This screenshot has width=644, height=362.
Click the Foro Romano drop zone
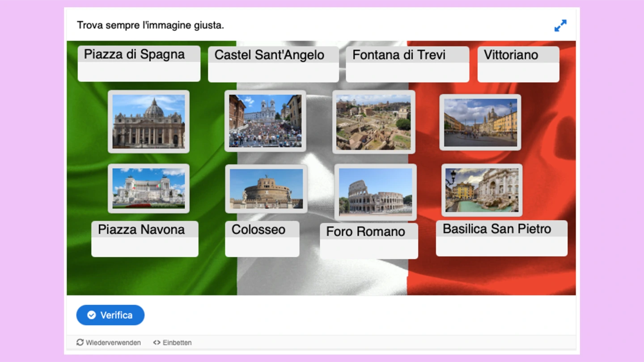pos(369,248)
